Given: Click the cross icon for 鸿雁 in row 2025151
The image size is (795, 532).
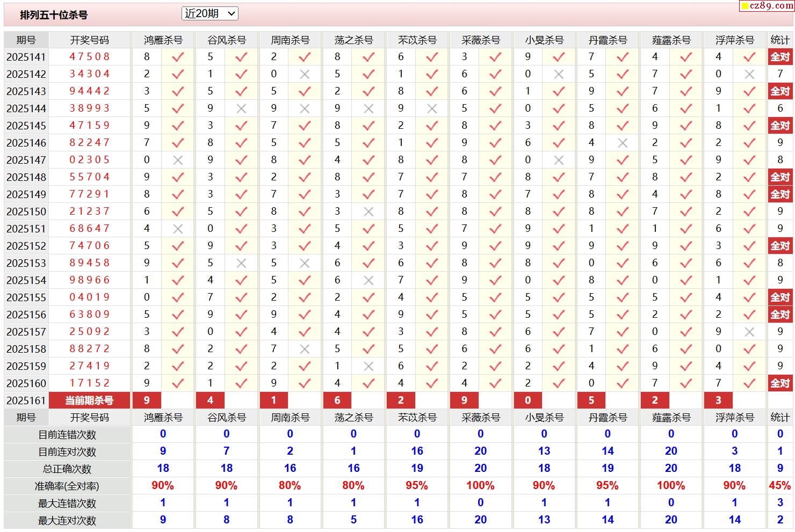Looking at the screenshot, I should 178,229.
